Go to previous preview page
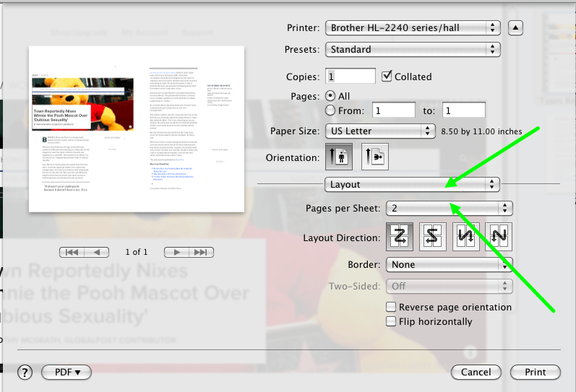This screenshot has width=576, height=392. coord(97,252)
